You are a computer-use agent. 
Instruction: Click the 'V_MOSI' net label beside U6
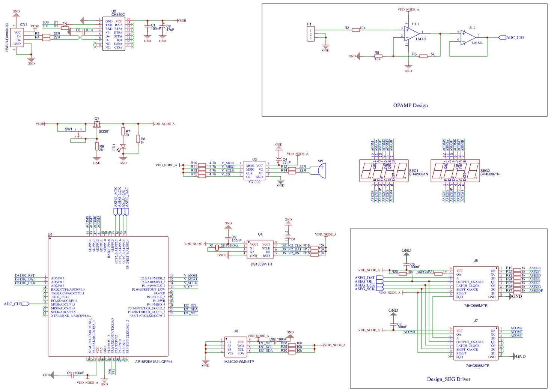point(190,276)
